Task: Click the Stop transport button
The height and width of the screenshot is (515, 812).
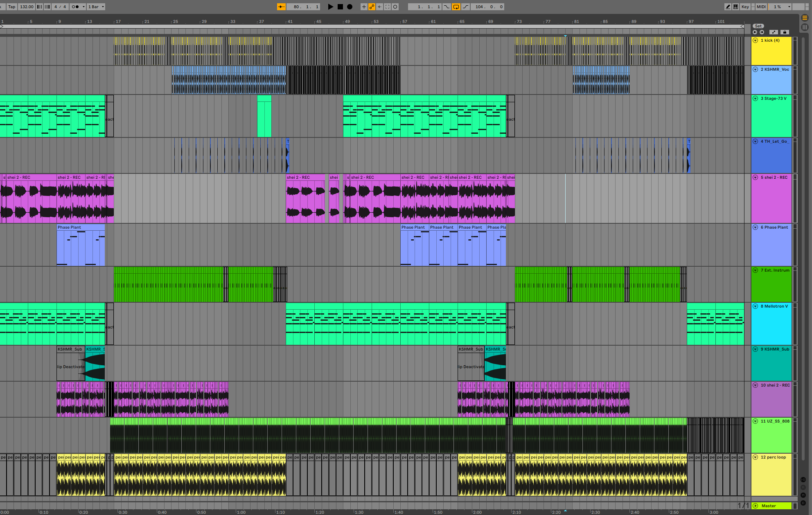Action: [x=340, y=7]
